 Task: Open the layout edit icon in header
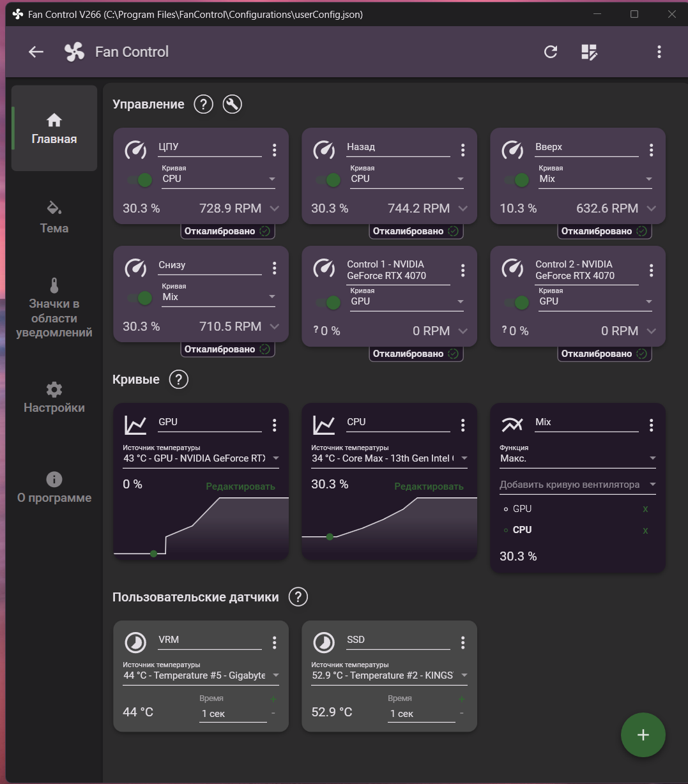[589, 52]
